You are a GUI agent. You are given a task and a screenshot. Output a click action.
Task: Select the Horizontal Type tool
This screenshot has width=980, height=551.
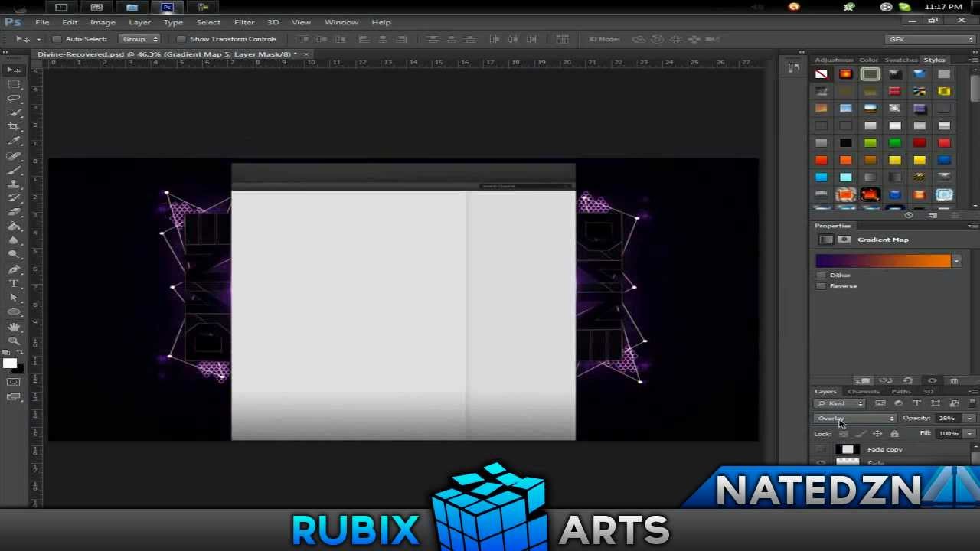pos(14,283)
